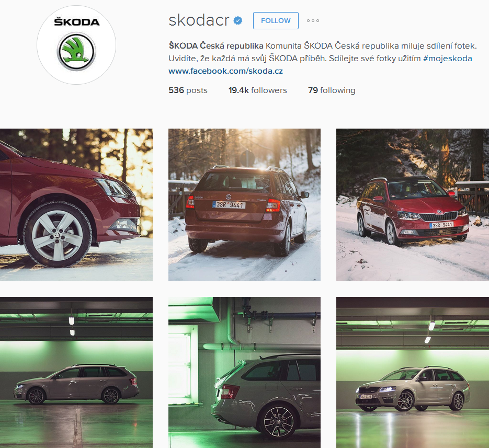Click the skodacr username heading

[x=199, y=20]
